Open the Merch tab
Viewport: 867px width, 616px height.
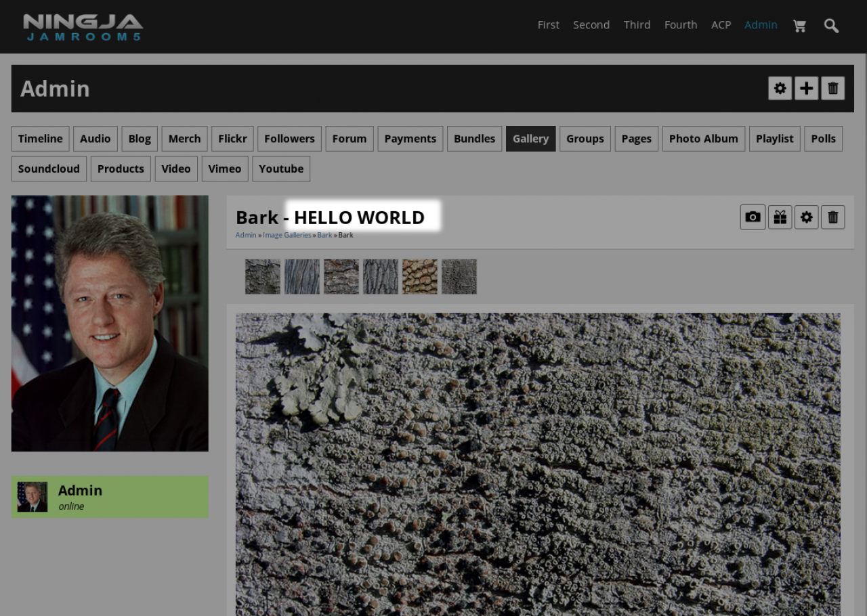pos(184,139)
